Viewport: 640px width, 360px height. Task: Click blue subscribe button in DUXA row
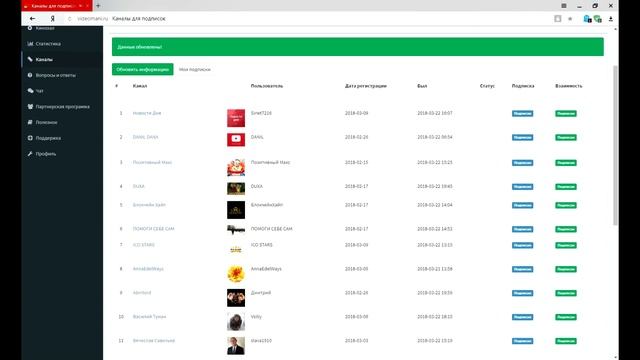[522, 187]
